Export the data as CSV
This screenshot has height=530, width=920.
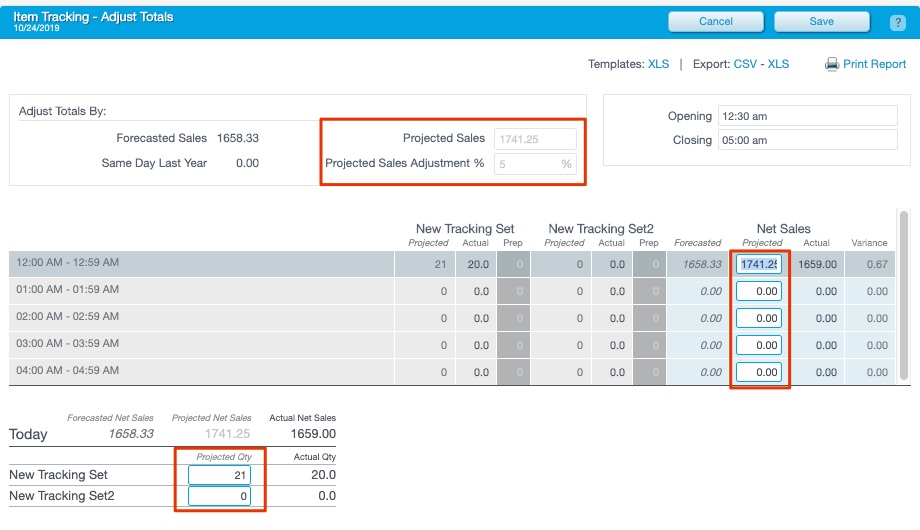745,64
